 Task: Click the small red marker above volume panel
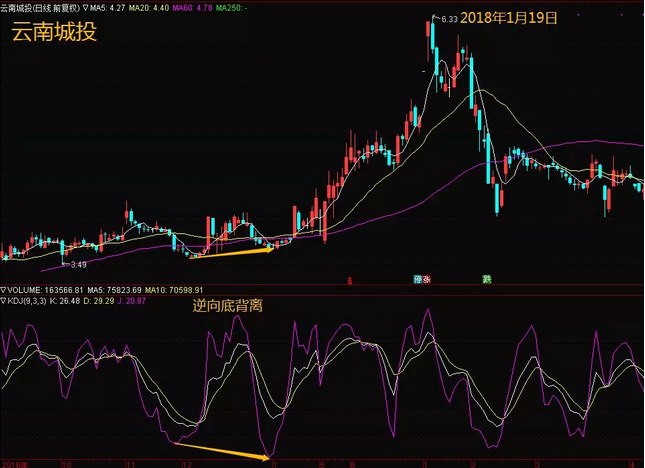349,280
